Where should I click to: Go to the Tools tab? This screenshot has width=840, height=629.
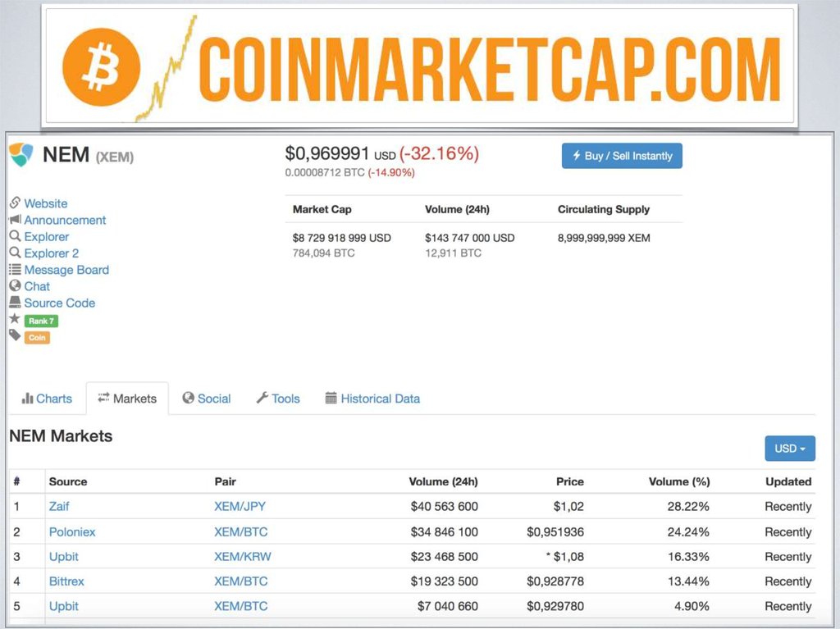click(x=278, y=399)
